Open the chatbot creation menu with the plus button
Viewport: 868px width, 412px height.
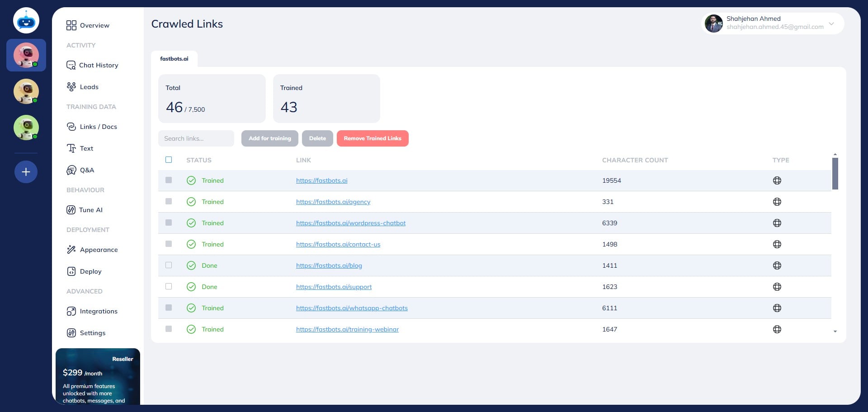(26, 171)
